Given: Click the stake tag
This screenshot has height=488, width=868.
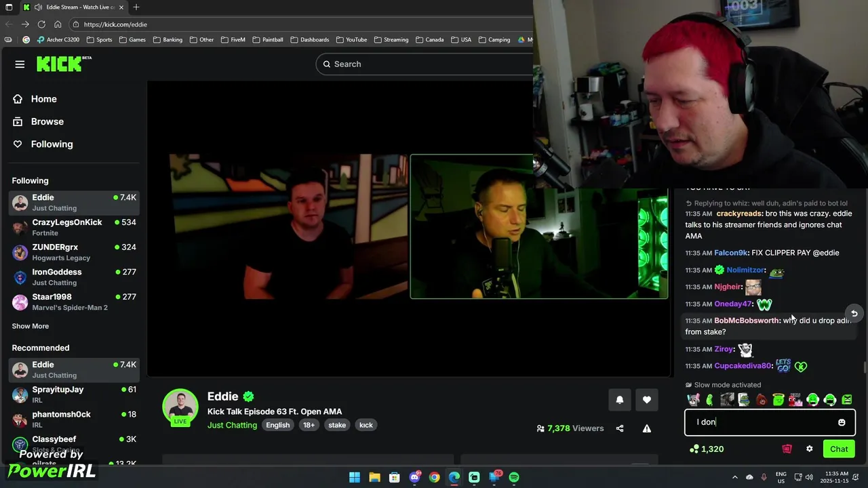Looking at the screenshot, I should point(337,425).
